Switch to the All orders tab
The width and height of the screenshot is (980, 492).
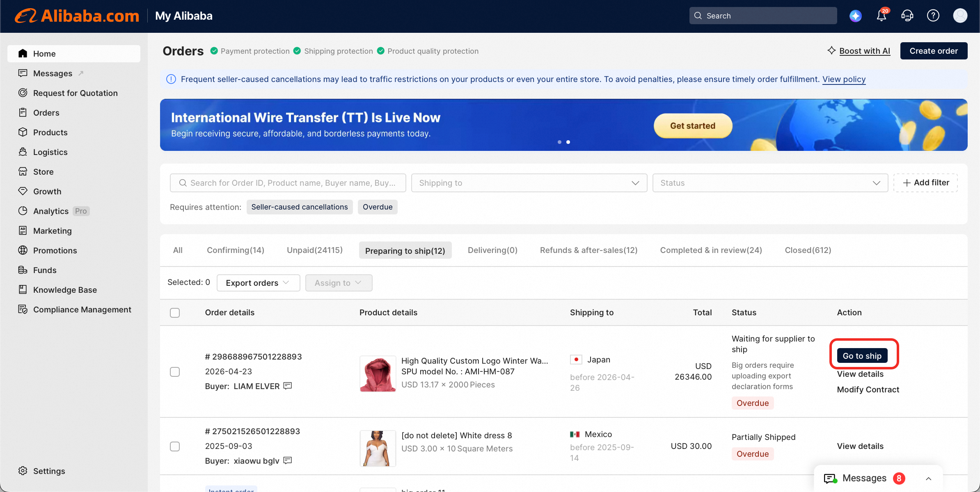178,250
